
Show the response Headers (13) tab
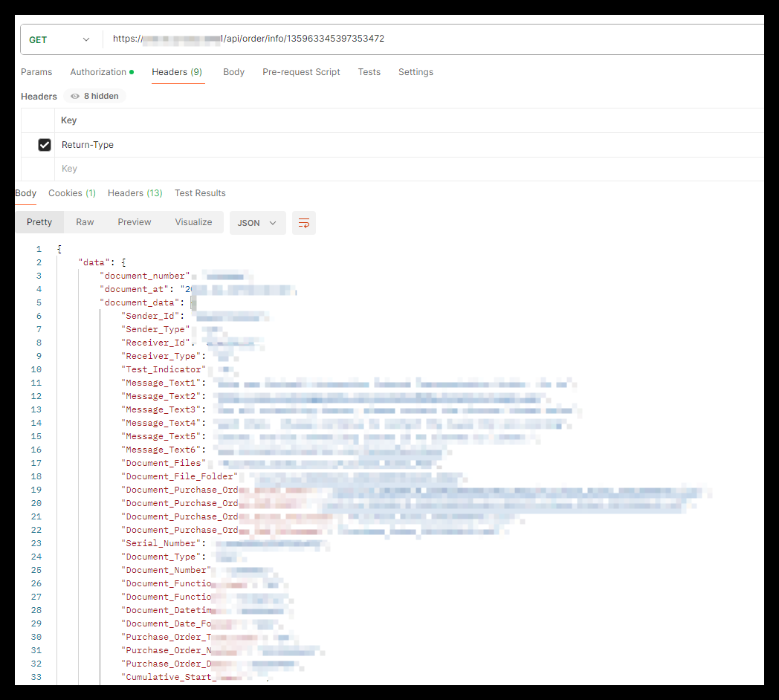135,193
